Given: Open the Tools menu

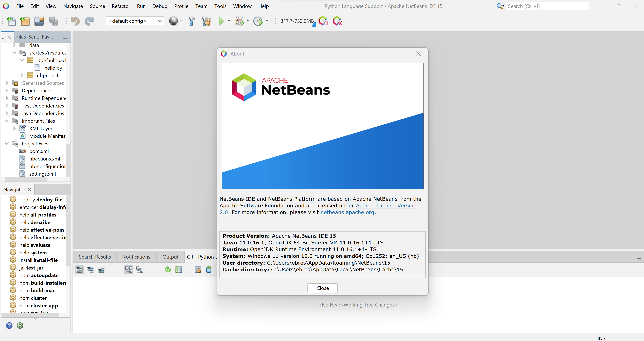Looking at the screenshot, I should (x=220, y=6).
